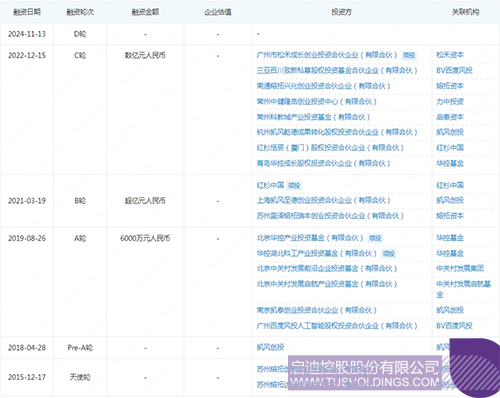Image resolution: width=500 pixels, height=398 pixels.
Task: Open 北京中关村发展启航产业投资基金 link
Action: (x=327, y=284)
